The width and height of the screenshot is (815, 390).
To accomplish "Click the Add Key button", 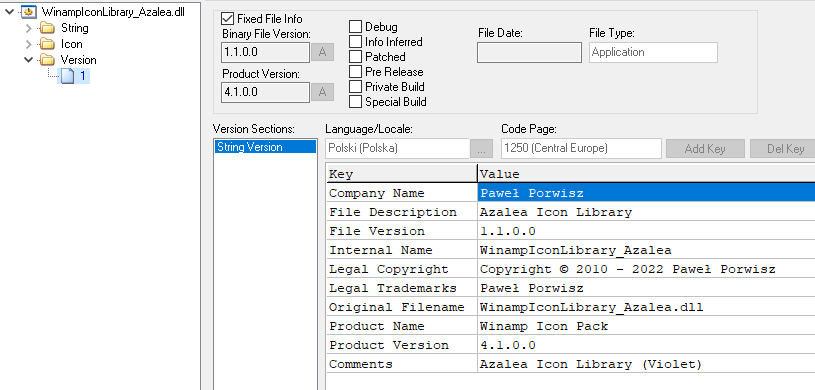I will tap(705, 149).
